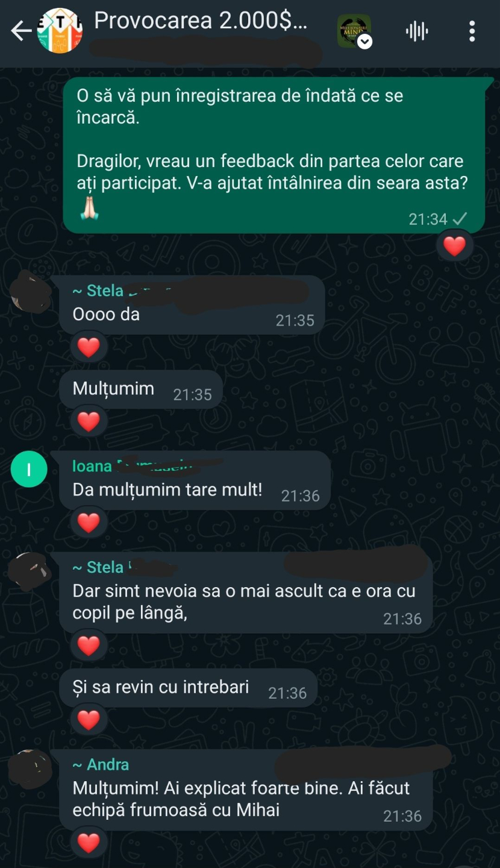This screenshot has height=868, width=500.
Task: Click Andra's blurred profile picture
Action: 31,769
